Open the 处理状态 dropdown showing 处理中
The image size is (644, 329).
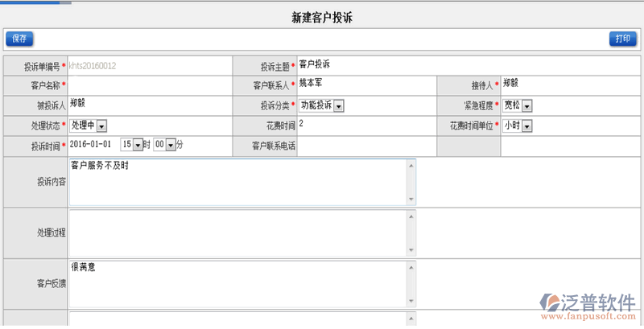tap(89, 125)
